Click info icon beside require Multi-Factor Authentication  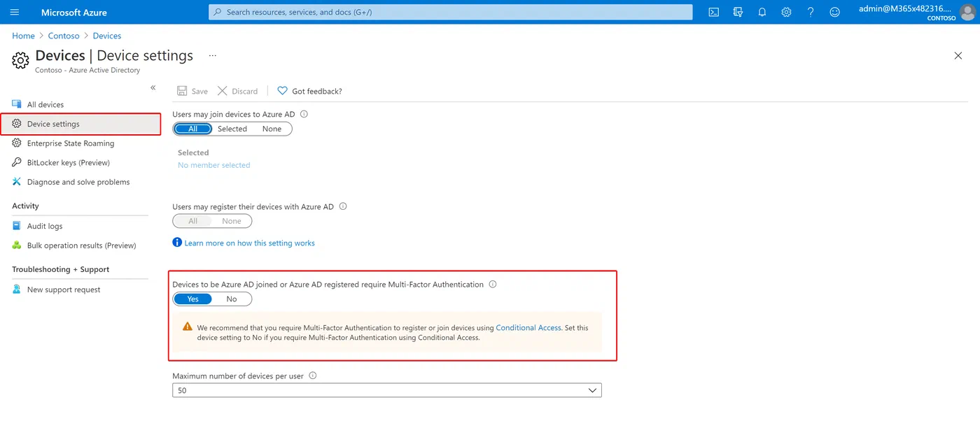click(493, 285)
